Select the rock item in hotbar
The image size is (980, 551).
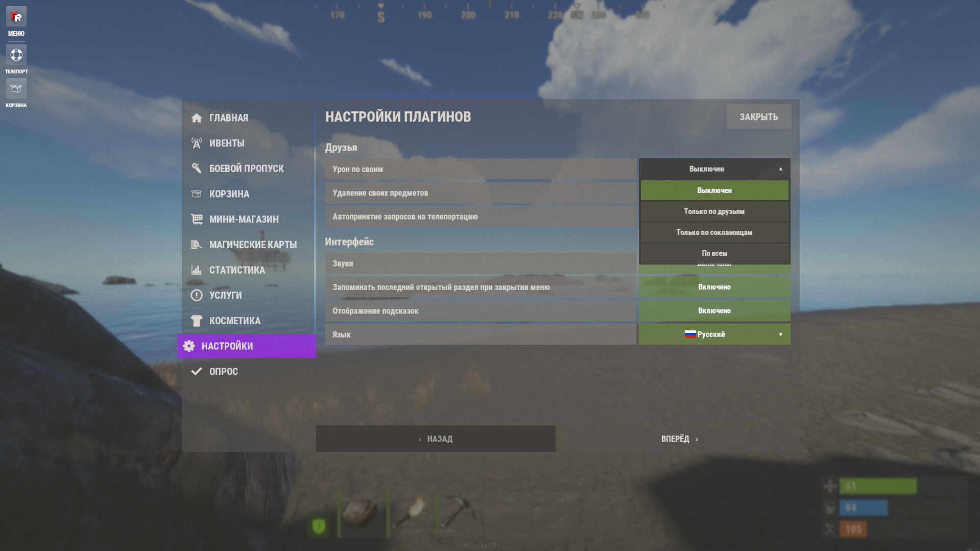tap(361, 512)
